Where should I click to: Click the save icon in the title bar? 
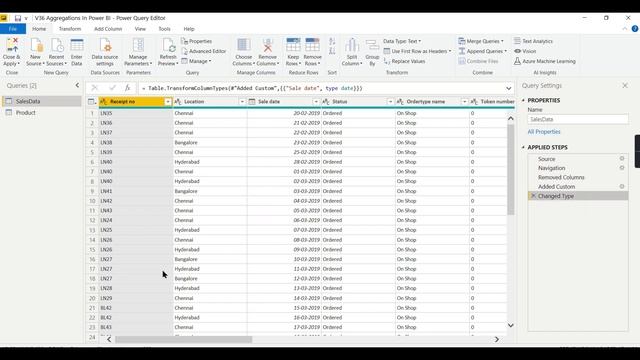tap(18, 18)
